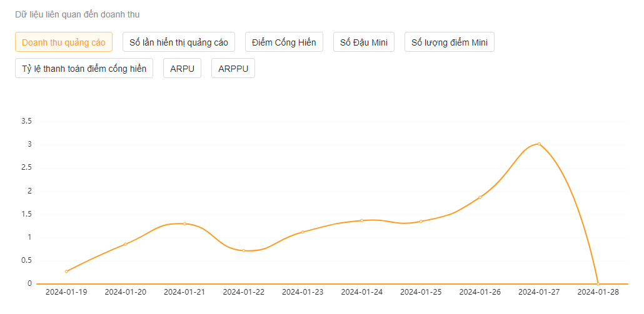This screenshot has height=314, width=644.
Task: Select the 2024-01-20 point on the line
Action: pos(126,244)
